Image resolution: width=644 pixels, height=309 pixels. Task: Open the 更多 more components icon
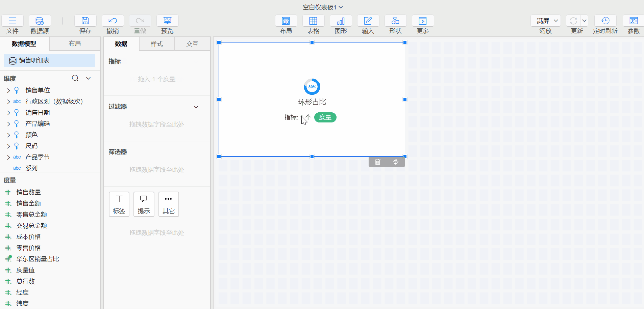click(x=423, y=21)
